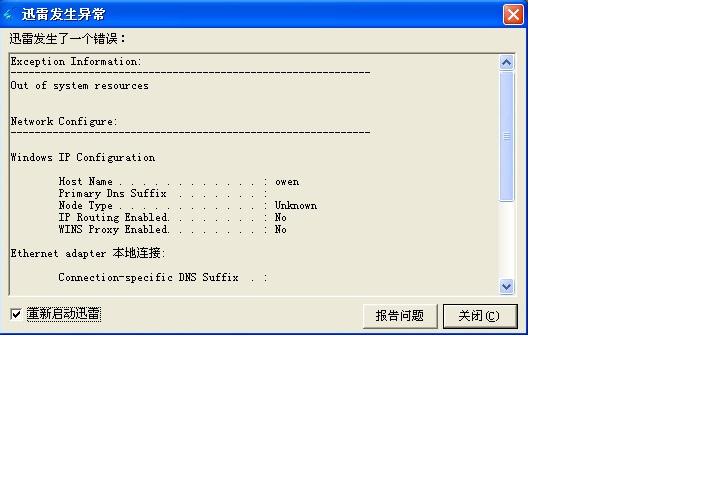The height and width of the screenshot is (497, 704).
Task: Click the vertical scrollbar thumb
Action: pos(506,136)
